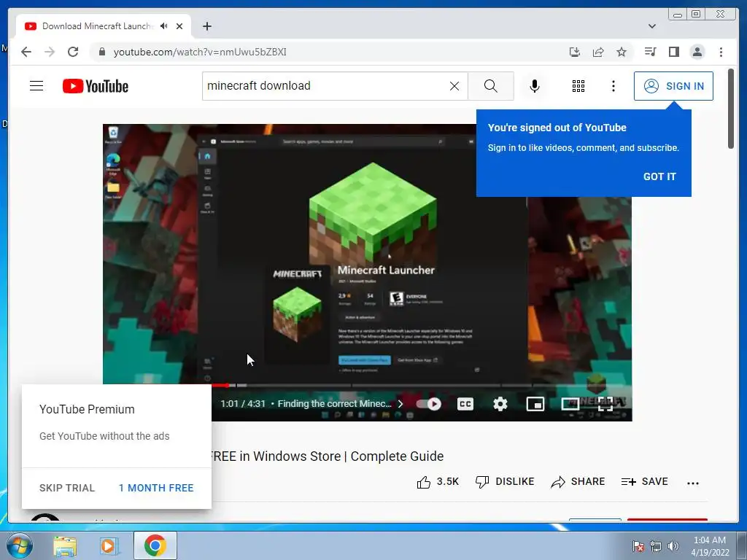
Task: Open a new browser tab
Action: [206, 26]
